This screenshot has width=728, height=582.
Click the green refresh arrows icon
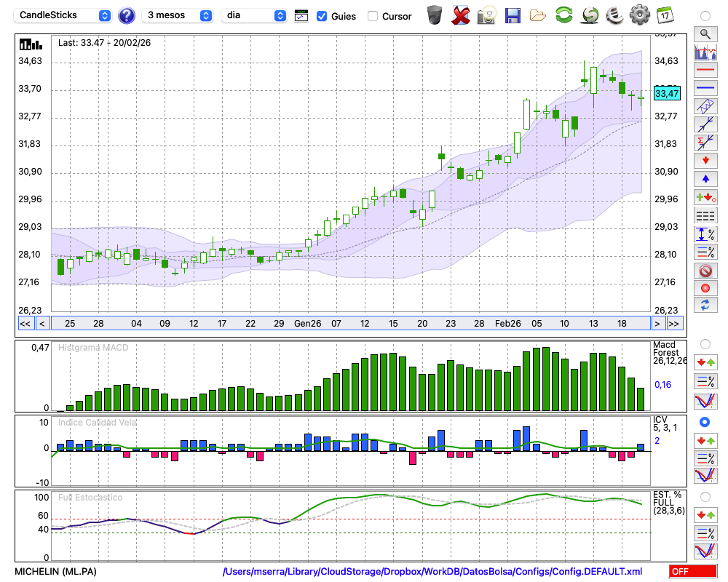[563, 15]
